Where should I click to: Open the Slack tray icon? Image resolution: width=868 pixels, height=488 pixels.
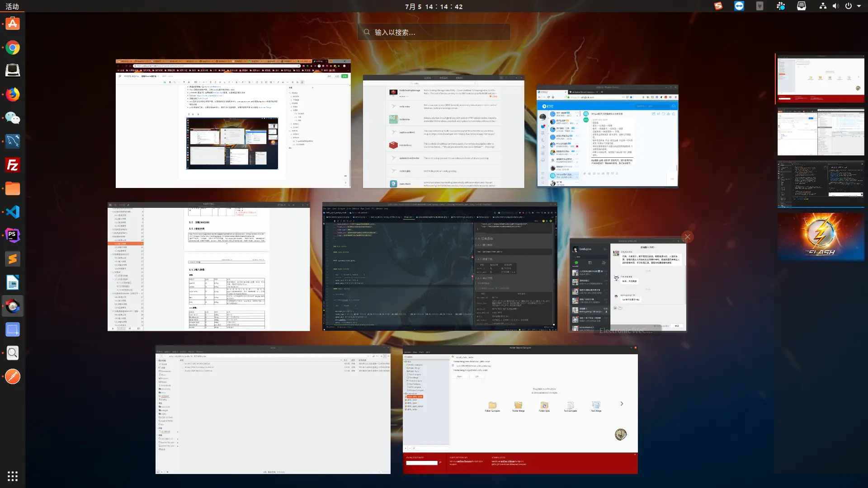pyautogui.click(x=781, y=6)
